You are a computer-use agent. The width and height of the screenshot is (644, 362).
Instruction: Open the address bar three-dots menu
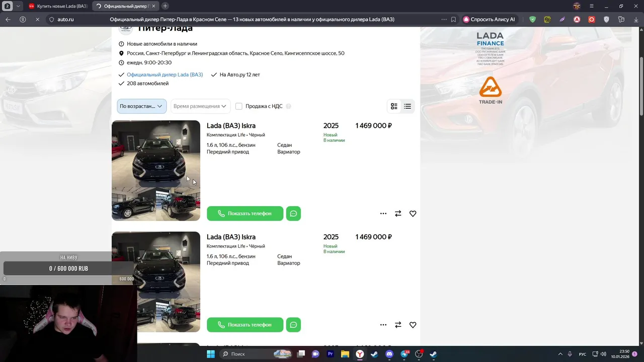444,20
